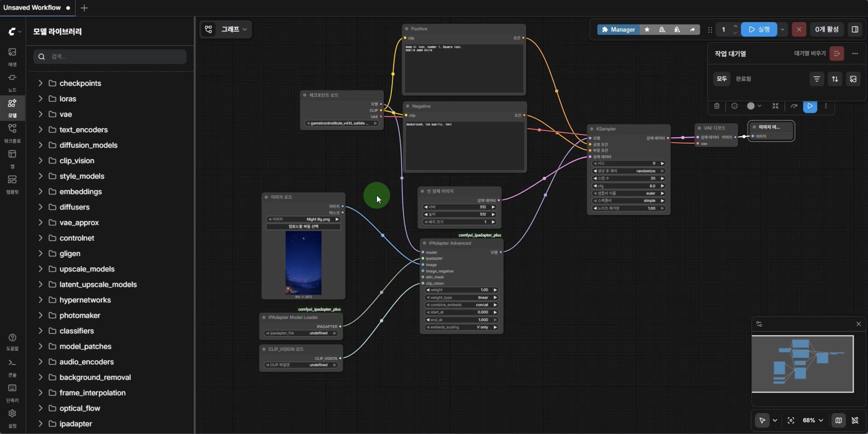Screen dimensions: 868x434
Task: Open the Settings gear (설정)
Action: coord(12,418)
